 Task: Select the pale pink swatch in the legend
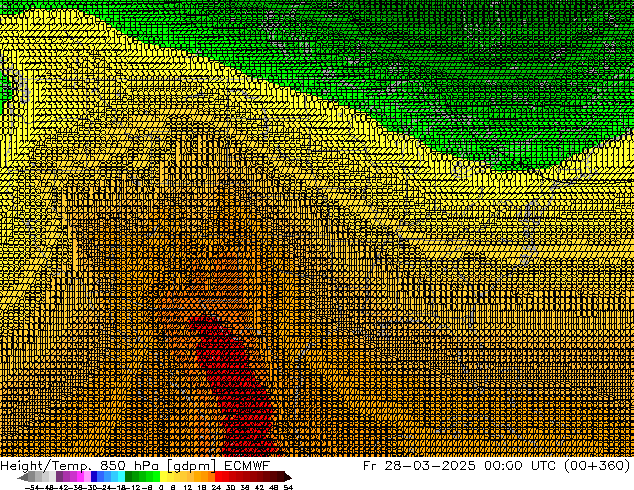pos(87,477)
